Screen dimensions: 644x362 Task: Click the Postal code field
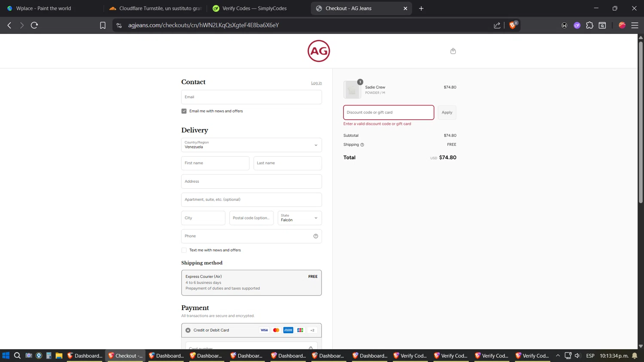251,218
